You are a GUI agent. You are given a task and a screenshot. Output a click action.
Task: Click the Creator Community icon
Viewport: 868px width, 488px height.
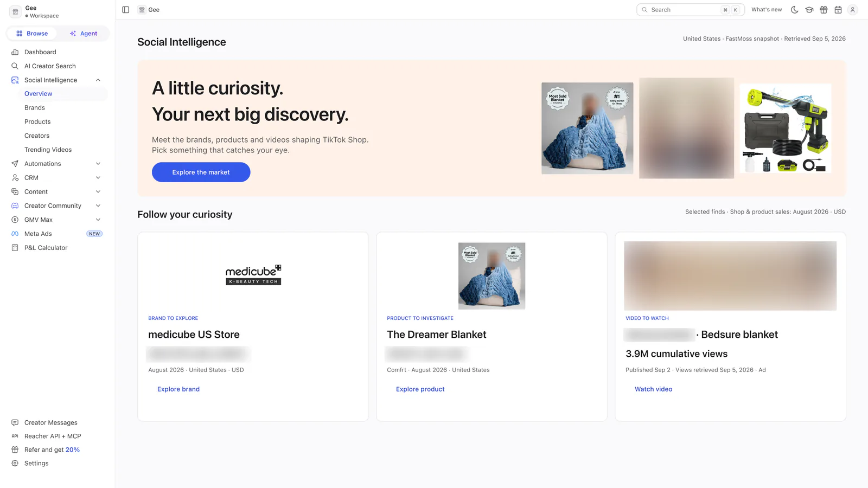pyautogui.click(x=15, y=206)
